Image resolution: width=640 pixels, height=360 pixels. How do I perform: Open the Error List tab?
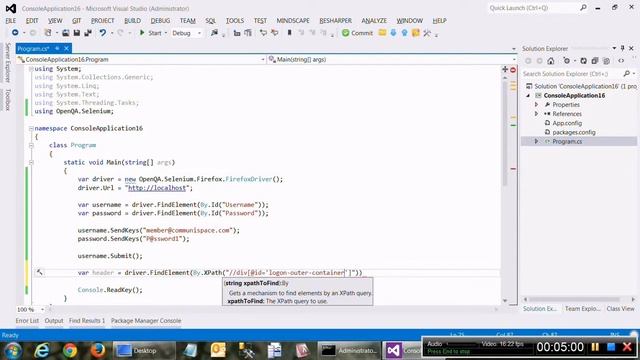[27, 321]
